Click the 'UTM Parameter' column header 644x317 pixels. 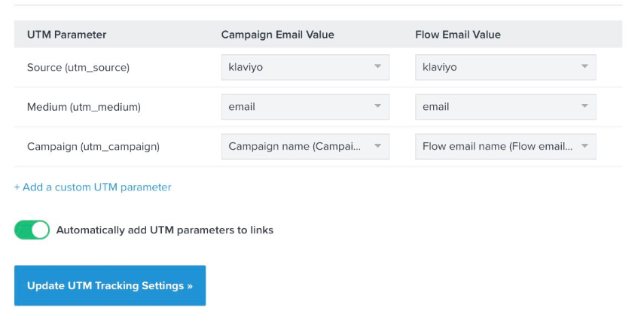point(66,35)
